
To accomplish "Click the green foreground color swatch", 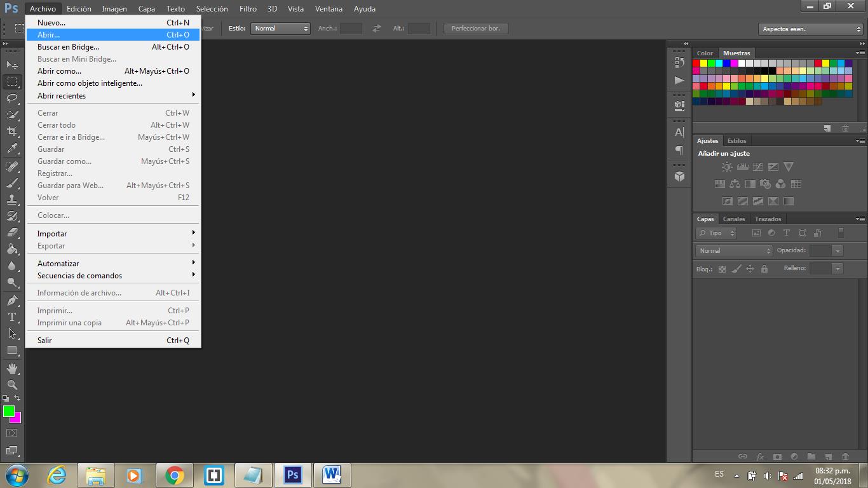I will pyautogui.click(x=8, y=411).
